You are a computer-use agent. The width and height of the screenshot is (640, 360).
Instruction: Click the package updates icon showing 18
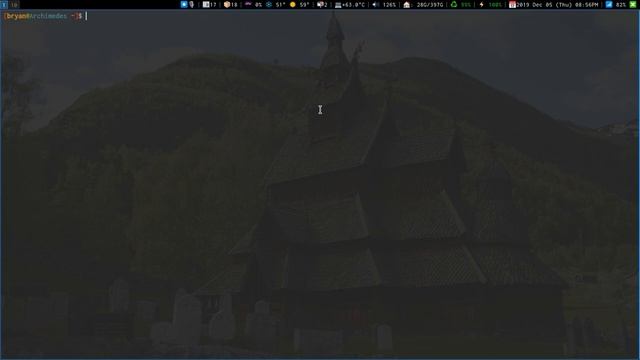227,4
